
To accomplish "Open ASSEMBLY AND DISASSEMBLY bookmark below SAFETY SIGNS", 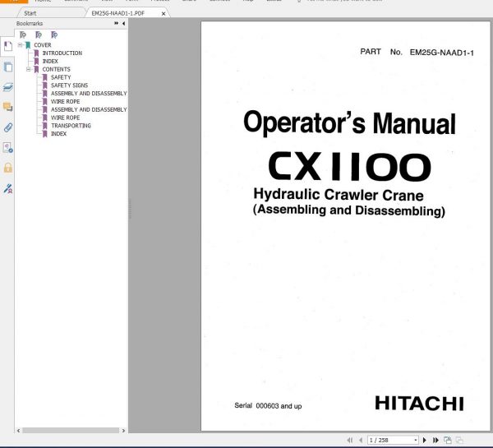I will tap(89, 94).
